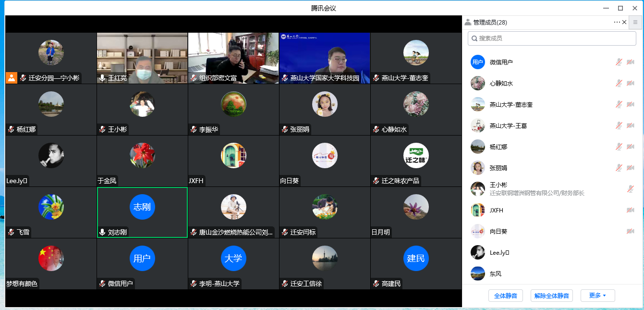The height and width of the screenshot is (310, 644).
Task: Click camera-off icon for 张丽娟 in member list
Action: (630, 168)
